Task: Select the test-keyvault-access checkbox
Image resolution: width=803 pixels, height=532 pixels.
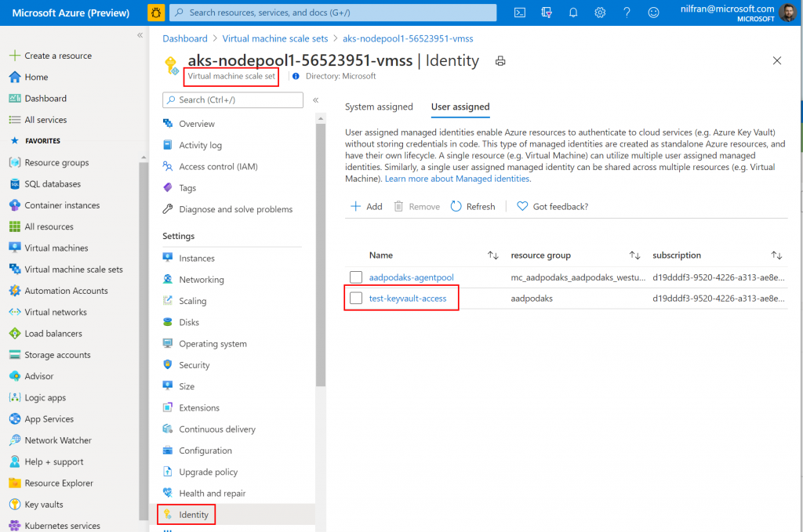Action: (x=356, y=299)
